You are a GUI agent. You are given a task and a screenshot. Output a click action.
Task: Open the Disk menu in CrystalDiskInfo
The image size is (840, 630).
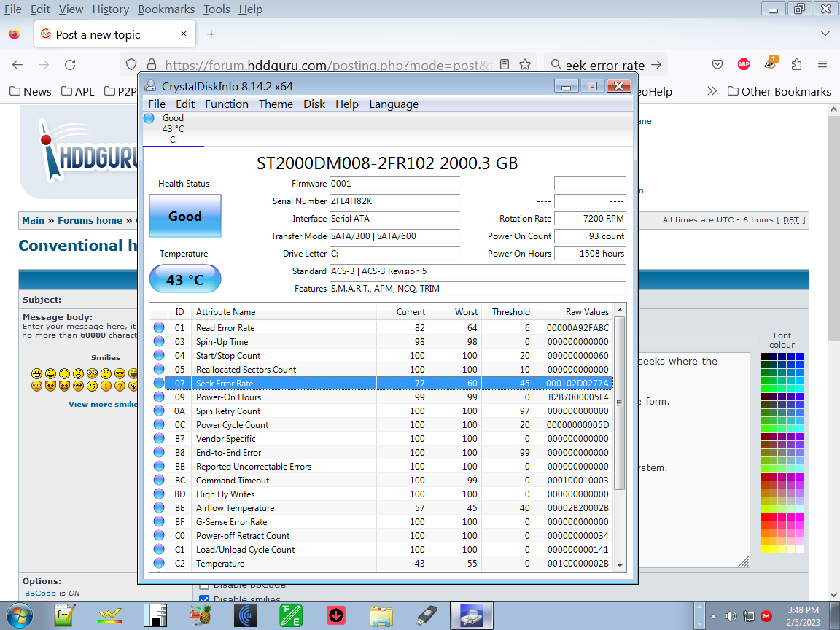pyautogui.click(x=314, y=104)
